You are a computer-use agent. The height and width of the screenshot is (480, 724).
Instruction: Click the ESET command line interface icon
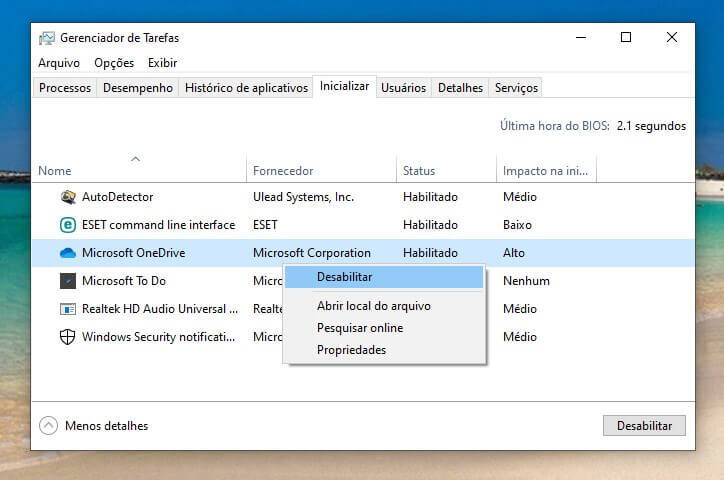point(68,225)
